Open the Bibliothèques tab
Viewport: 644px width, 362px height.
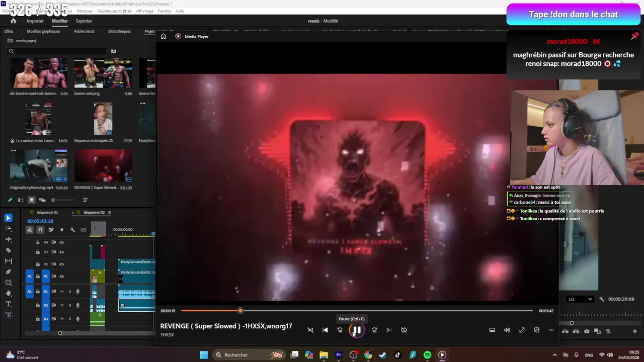119,31
